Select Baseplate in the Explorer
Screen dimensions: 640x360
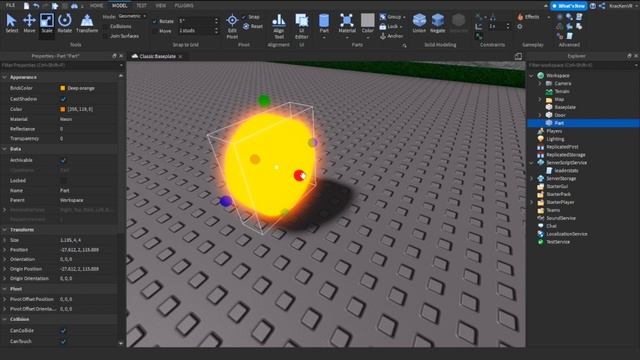pyautogui.click(x=565, y=107)
